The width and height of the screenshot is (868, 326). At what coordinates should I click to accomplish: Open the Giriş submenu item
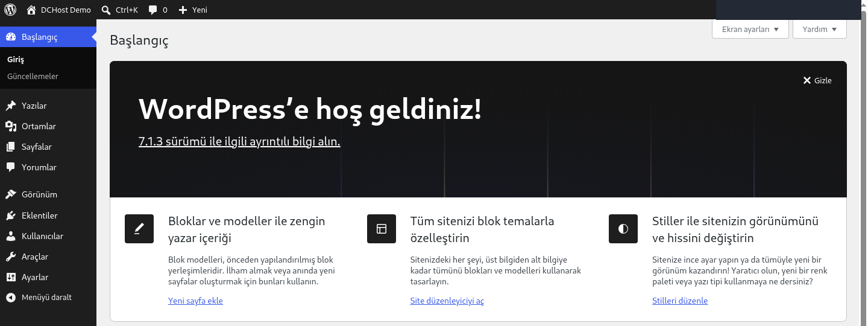pyautogui.click(x=16, y=60)
